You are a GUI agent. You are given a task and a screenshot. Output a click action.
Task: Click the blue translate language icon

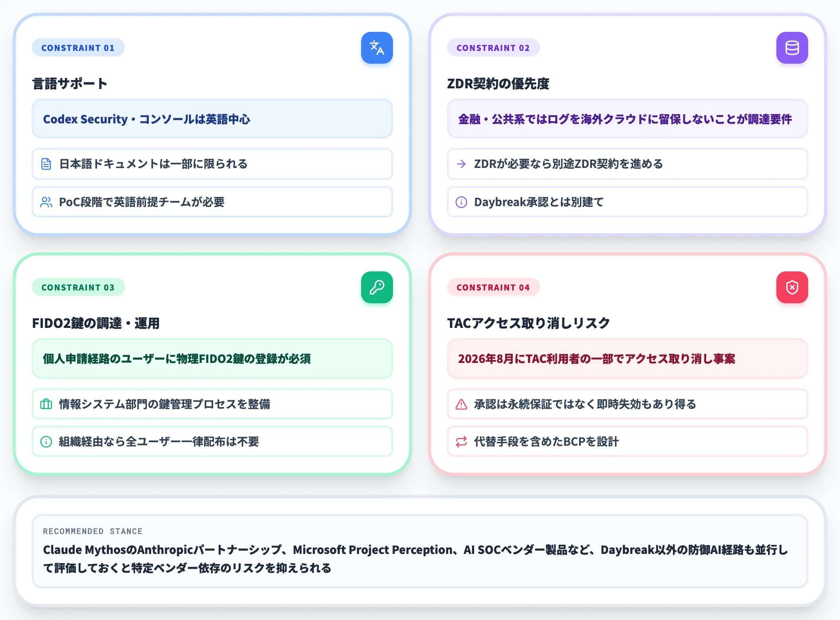click(377, 48)
